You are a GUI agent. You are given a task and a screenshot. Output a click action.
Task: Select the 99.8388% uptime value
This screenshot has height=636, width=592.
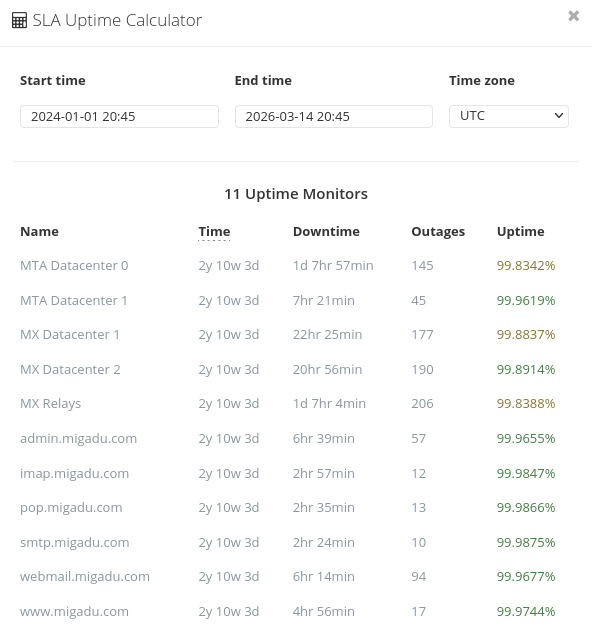tap(526, 404)
